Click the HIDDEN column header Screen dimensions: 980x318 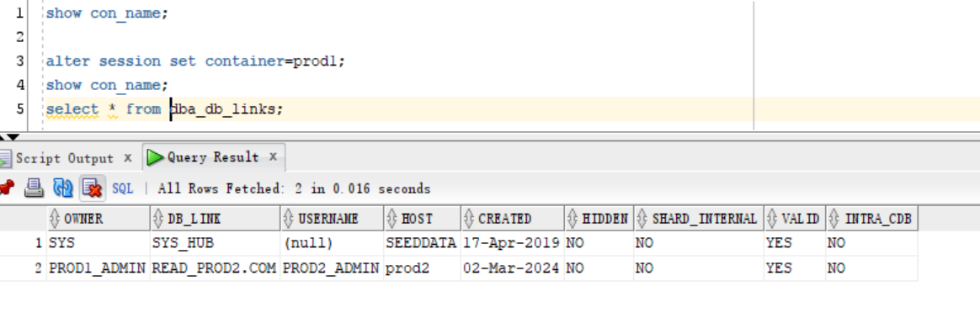point(599,219)
